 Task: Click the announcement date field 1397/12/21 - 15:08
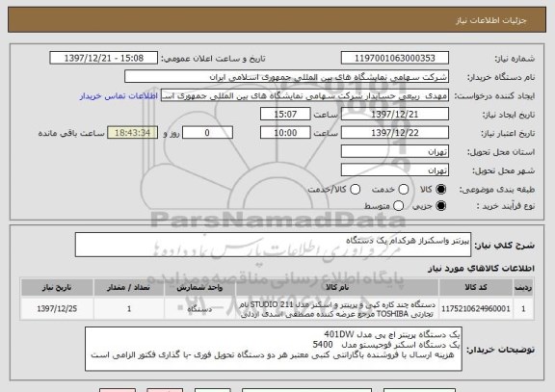104,58
